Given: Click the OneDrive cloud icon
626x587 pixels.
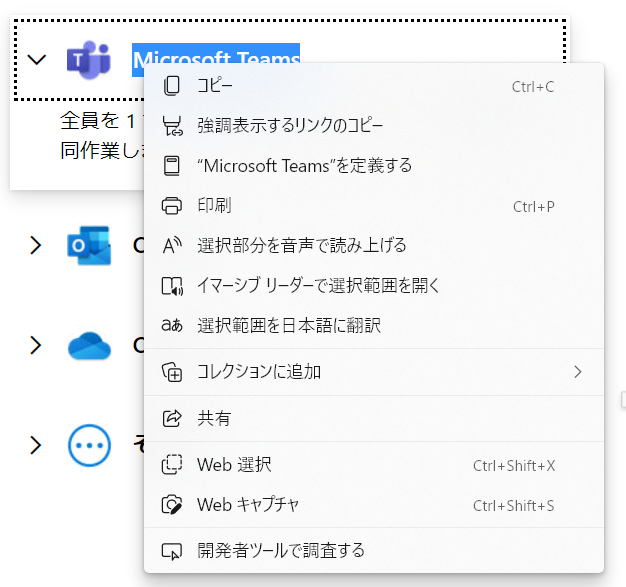Looking at the screenshot, I should [x=89, y=345].
